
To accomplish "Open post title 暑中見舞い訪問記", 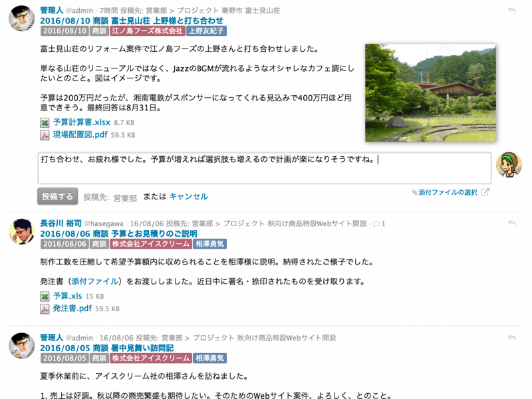I will coord(106,348).
